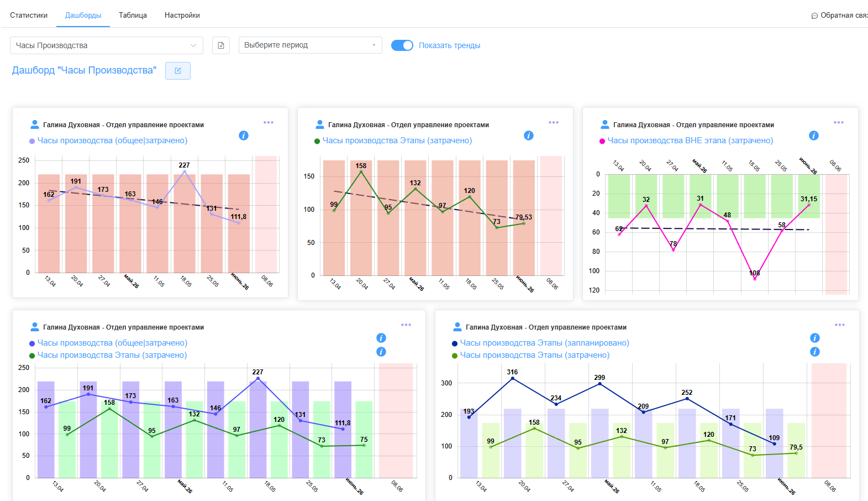
Task: Open общее|затрачено link in the single-metric card
Action: [112, 140]
